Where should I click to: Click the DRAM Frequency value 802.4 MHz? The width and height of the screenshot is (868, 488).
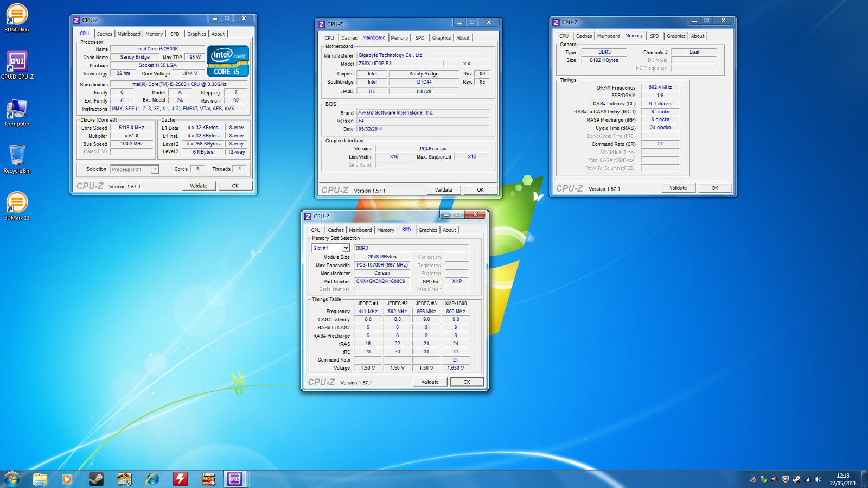click(660, 87)
